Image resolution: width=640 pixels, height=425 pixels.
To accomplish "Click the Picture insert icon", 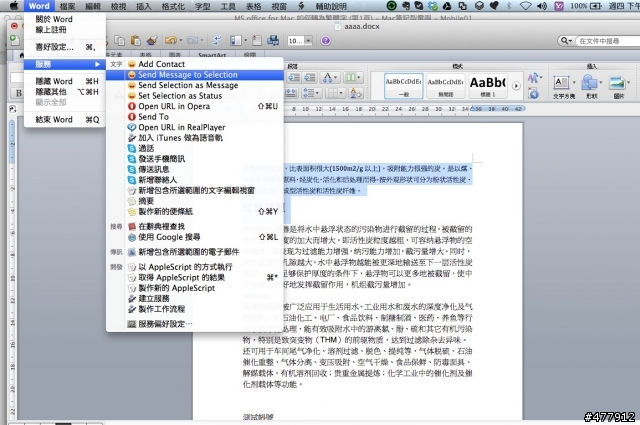I will [618, 85].
